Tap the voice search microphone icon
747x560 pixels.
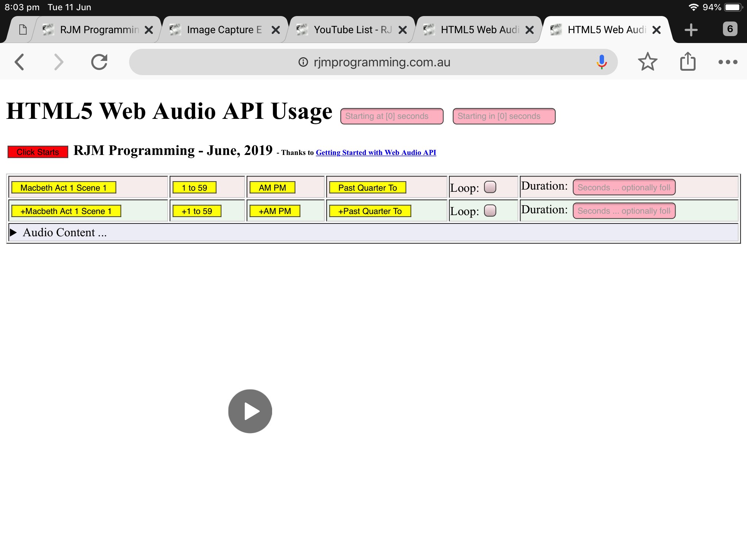(601, 62)
